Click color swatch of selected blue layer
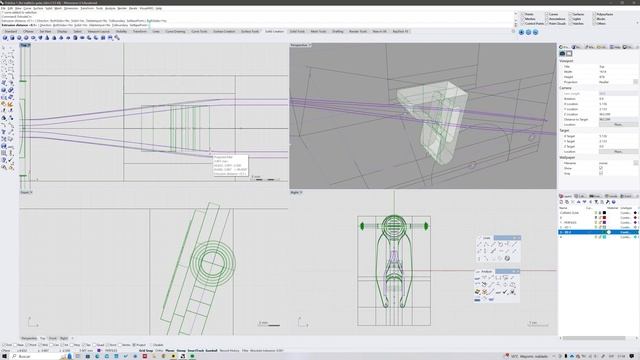The width and height of the screenshot is (640, 360). [x=604, y=232]
